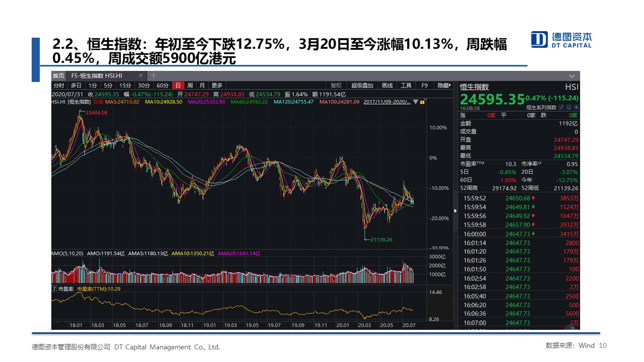The height and width of the screenshot is (362, 644).
Task: Click the 最低 value 24534.79
Action: (566, 156)
